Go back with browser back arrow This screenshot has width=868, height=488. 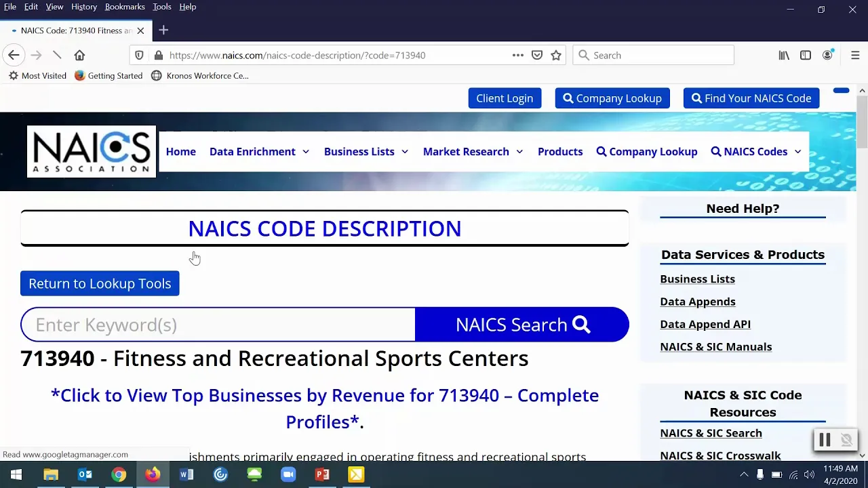point(14,56)
